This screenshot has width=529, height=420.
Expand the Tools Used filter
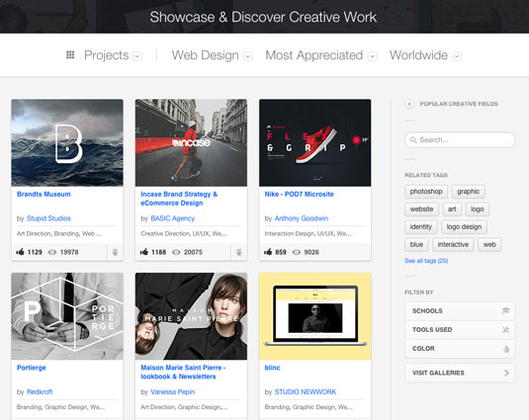(460, 330)
